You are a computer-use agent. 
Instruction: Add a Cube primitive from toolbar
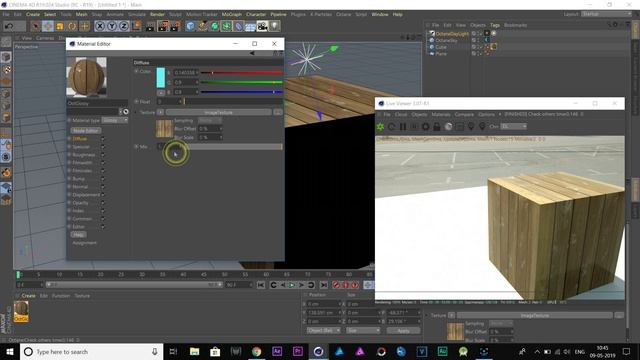tap(190, 26)
